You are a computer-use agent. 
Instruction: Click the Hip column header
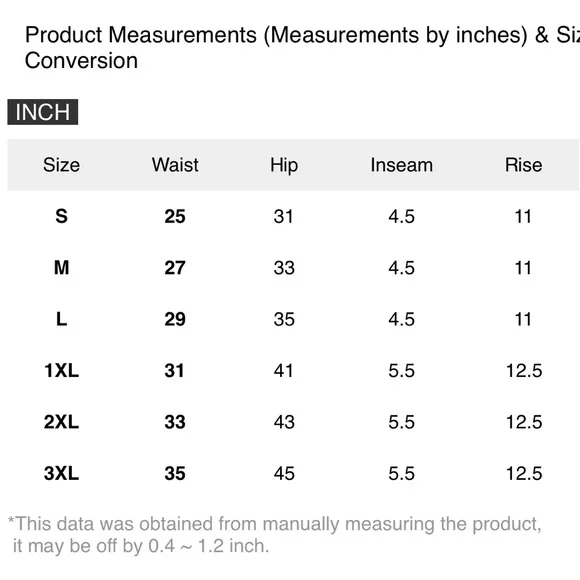(x=284, y=165)
